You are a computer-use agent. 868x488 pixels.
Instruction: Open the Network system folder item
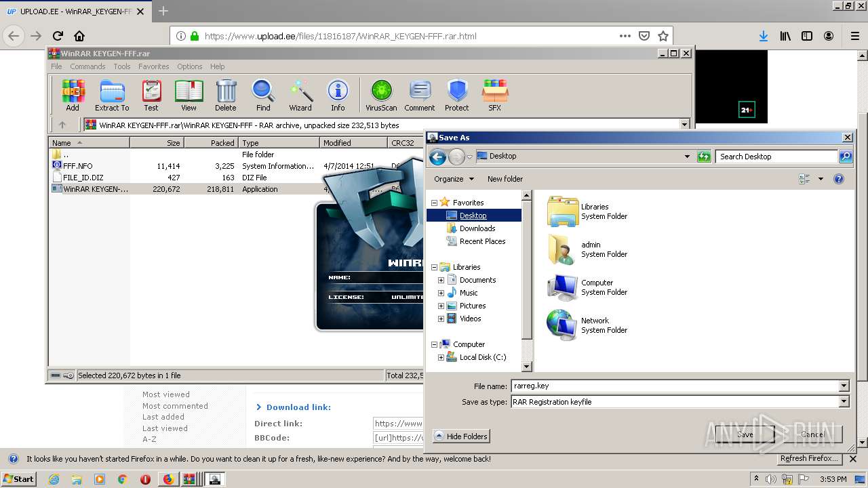point(587,325)
